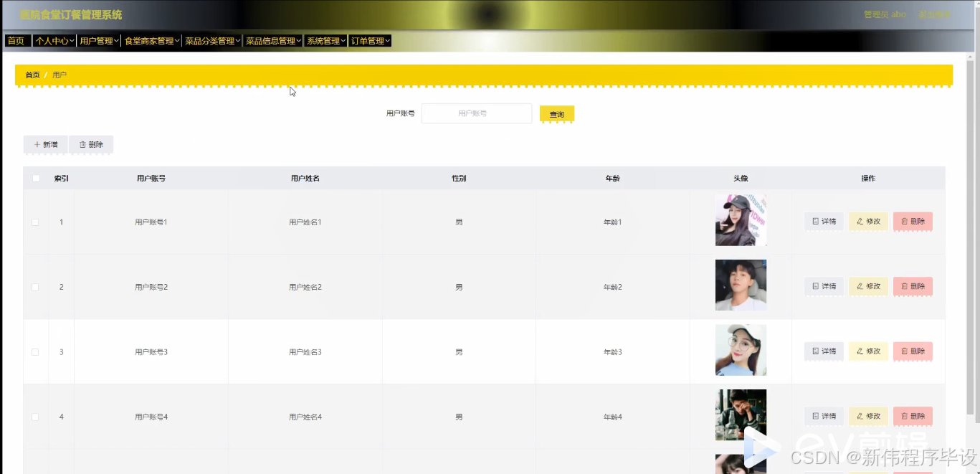Screen dimensions: 980x474
Task: Expand the 用户管理 dropdown menu
Action: coord(99,41)
